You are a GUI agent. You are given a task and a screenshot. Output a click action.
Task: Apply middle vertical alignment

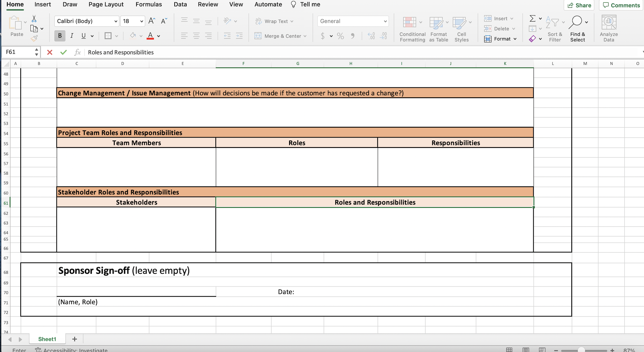coord(196,21)
